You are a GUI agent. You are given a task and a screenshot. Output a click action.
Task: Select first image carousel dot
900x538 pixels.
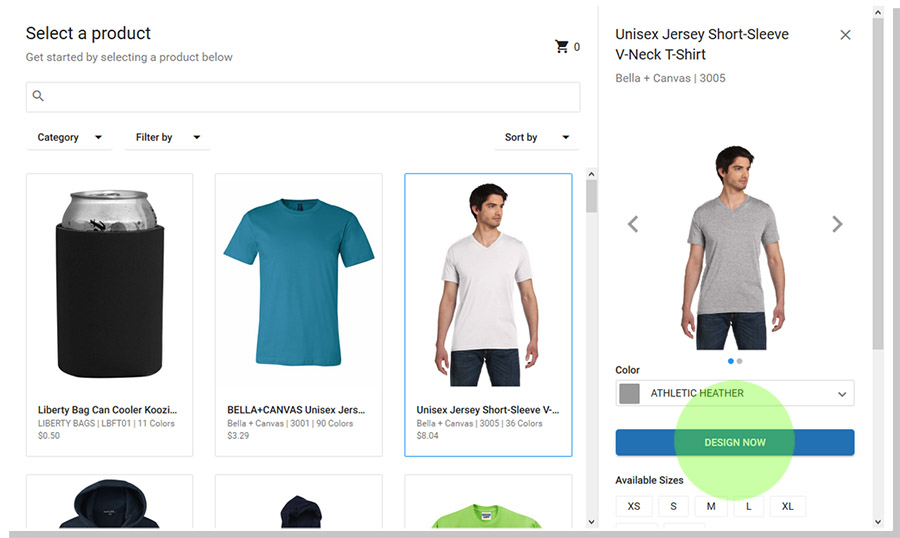pyautogui.click(x=731, y=361)
